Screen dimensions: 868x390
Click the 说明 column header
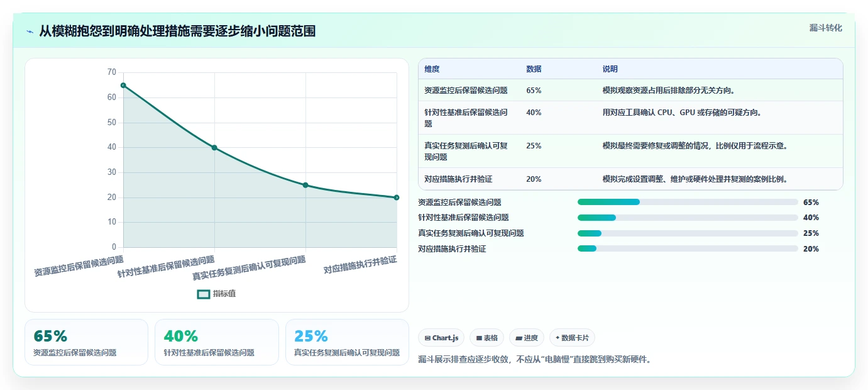point(610,69)
